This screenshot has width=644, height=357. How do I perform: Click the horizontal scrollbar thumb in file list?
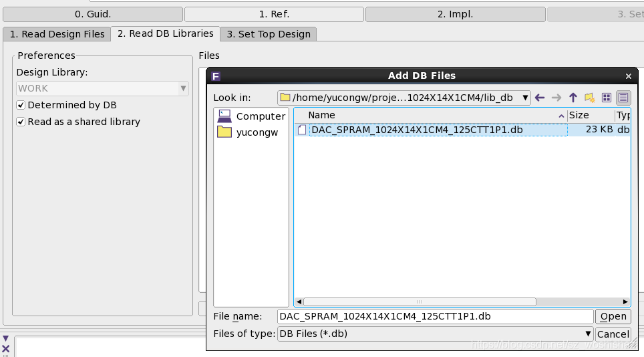(x=420, y=302)
